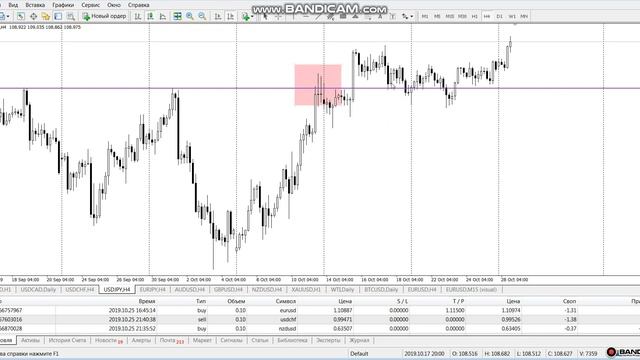Screen dimensions: 640x360
Task: Switch to the BTCUSD,Daily chart tab
Action: (381, 289)
